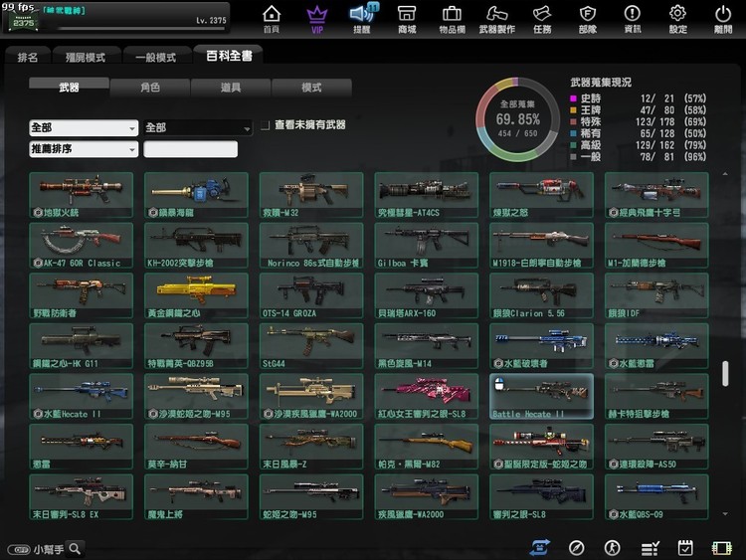Click the scroll down arrow of weapon list

pyautogui.click(x=725, y=514)
